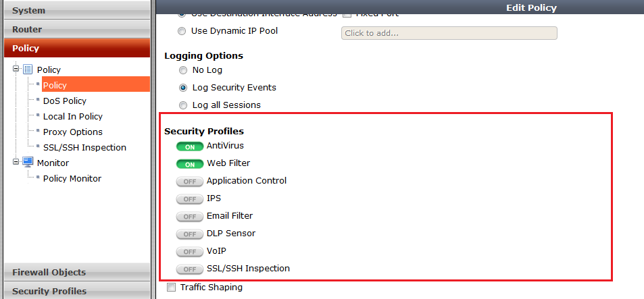Viewport: 644px width, 299px height.
Task: Select the No Log radio option
Action: [x=182, y=70]
